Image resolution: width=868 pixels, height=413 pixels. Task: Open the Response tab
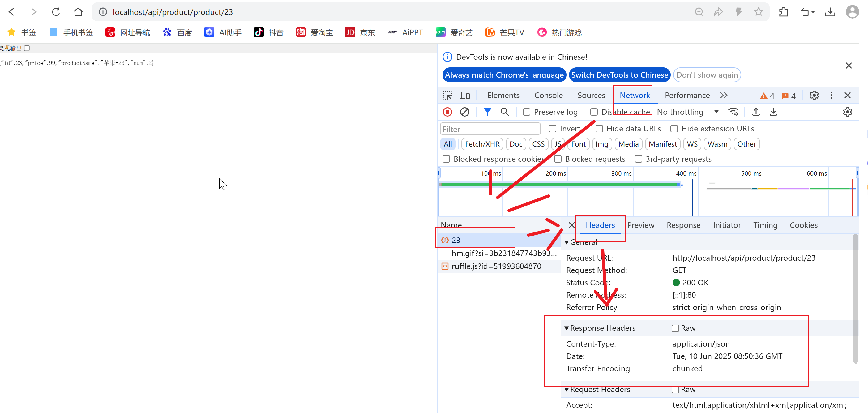(683, 225)
